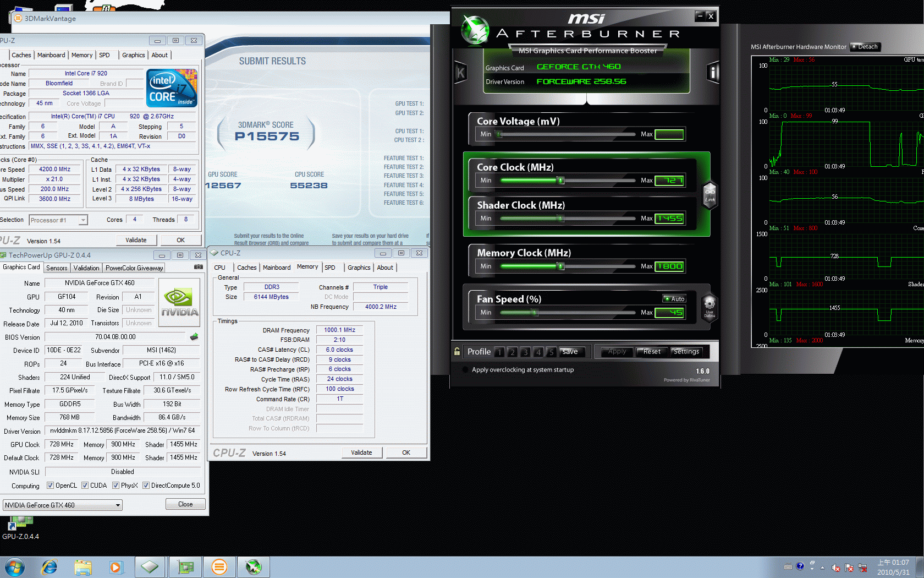Click the Shader Clock slider handle
The image size is (924, 578).
560,219
